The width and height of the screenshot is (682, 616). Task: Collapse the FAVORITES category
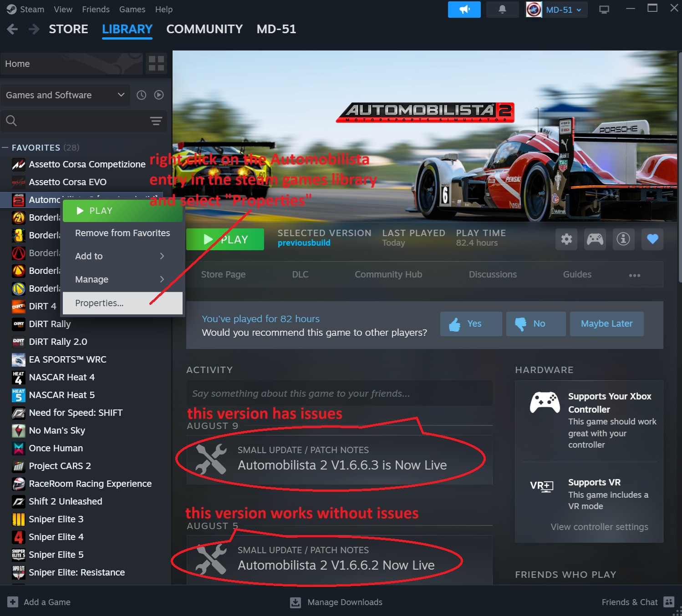5,147
